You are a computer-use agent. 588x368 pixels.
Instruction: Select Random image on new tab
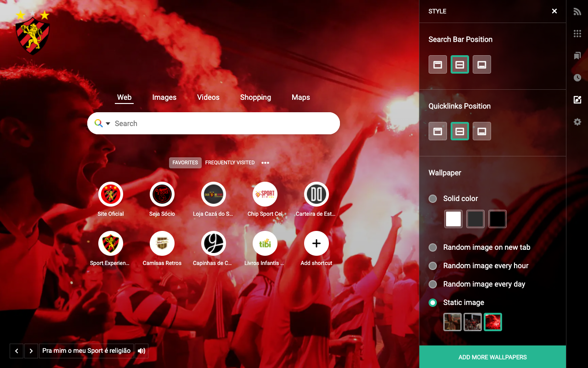point(432,247)
